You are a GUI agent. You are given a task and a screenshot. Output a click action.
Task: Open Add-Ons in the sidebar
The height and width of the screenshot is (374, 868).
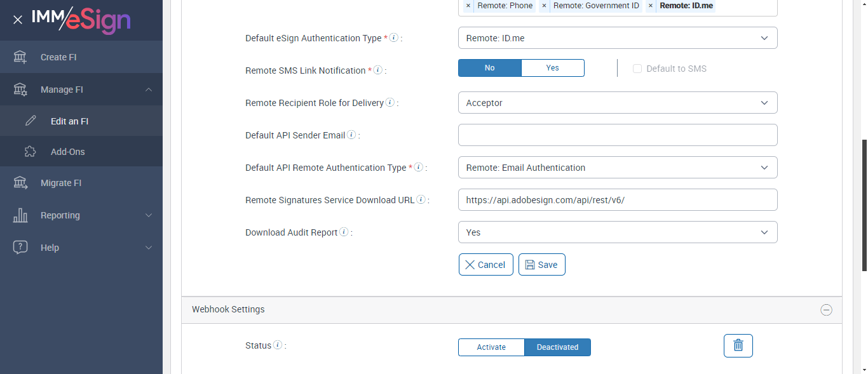(67, 152)
